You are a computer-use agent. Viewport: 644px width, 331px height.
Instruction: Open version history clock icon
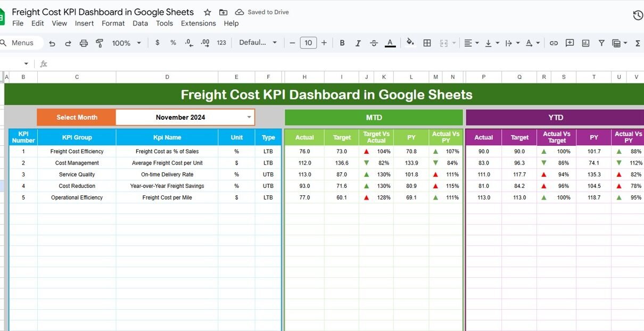638,15
